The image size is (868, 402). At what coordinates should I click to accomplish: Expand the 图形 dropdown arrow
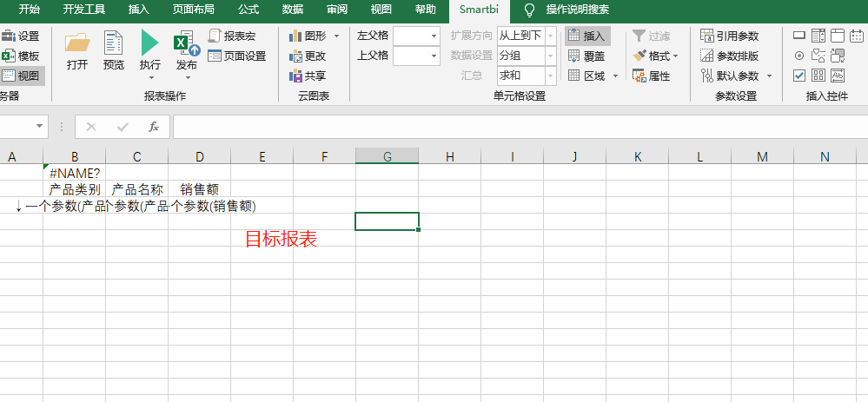point(336,36)
